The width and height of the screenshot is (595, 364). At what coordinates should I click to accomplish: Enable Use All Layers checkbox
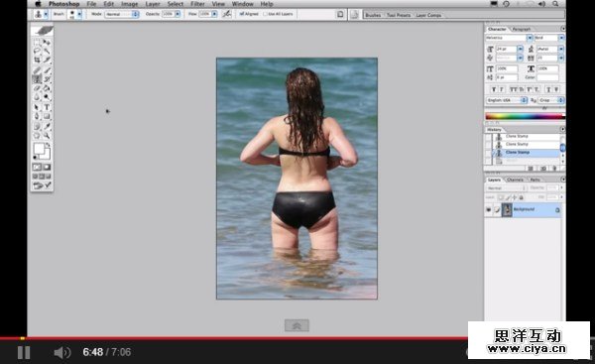266,14
